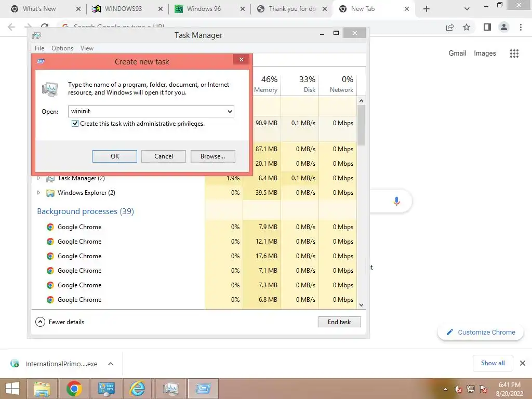Open the Chrome tab search dropdown
The image size is (532, 399).
(x=467, y=9)
